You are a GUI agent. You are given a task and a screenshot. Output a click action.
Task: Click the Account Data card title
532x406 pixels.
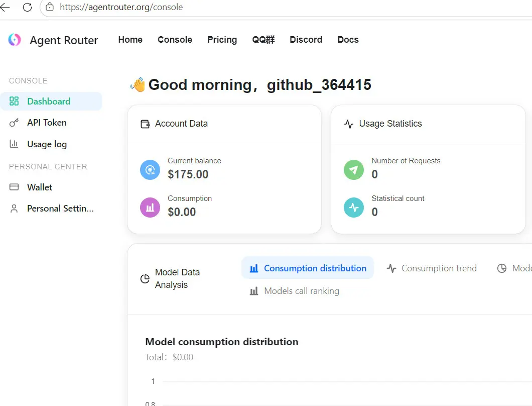coord(181,124)
